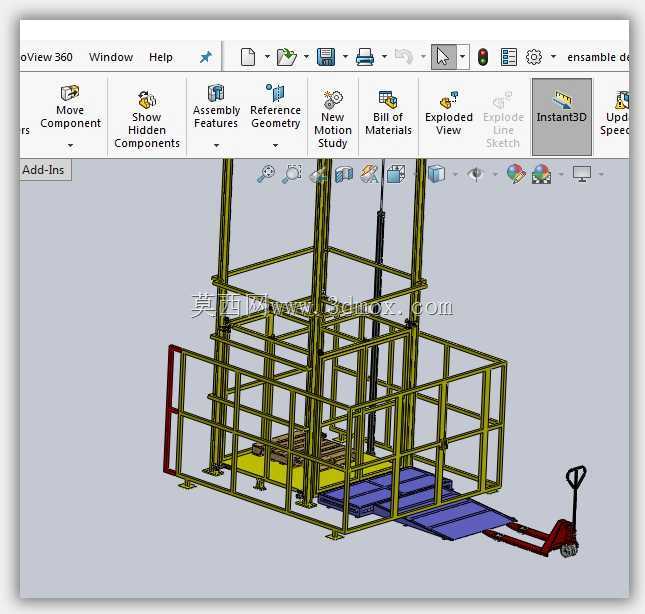Expand the Move Component dropdown arrow
This screenshot has width=645, height=614.
[x=70, y=145]
